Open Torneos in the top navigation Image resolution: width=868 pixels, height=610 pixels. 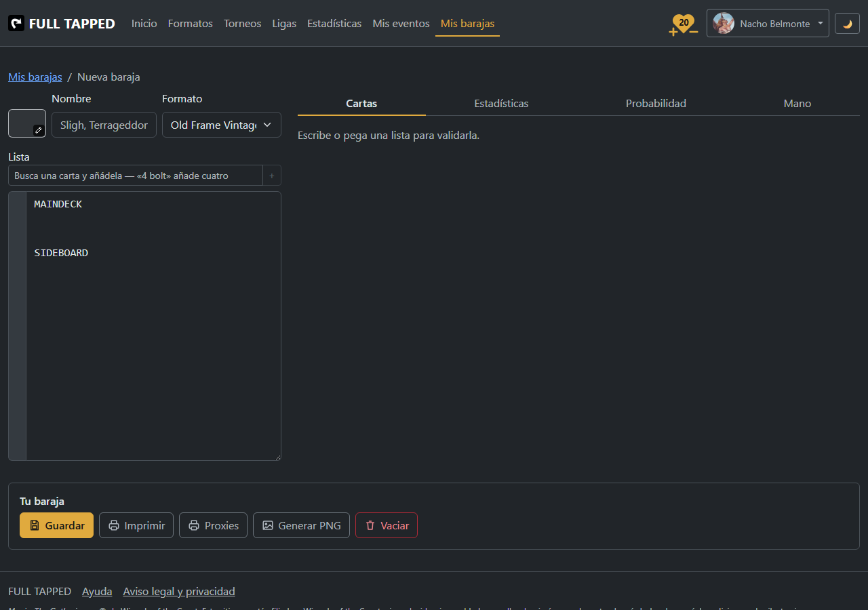point(242,24)
